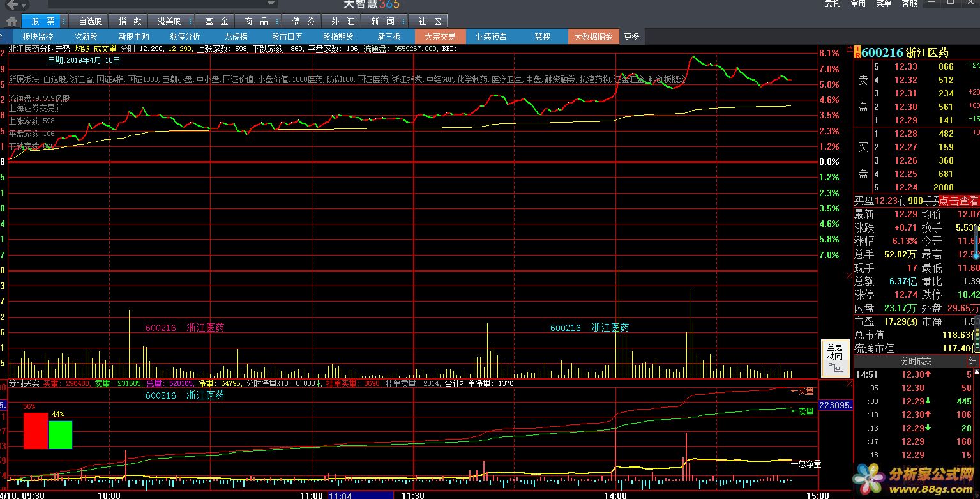This screenshot has width=980, height=499.
Task: Click the 日期:2019年4月 10日 label
Action: [x=84, y=61]
